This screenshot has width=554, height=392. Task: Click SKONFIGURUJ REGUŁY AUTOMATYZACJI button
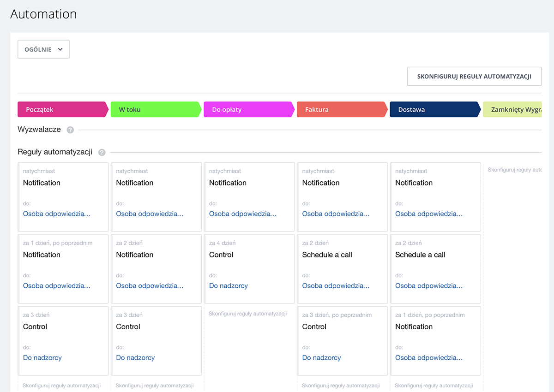coord(474,76)
